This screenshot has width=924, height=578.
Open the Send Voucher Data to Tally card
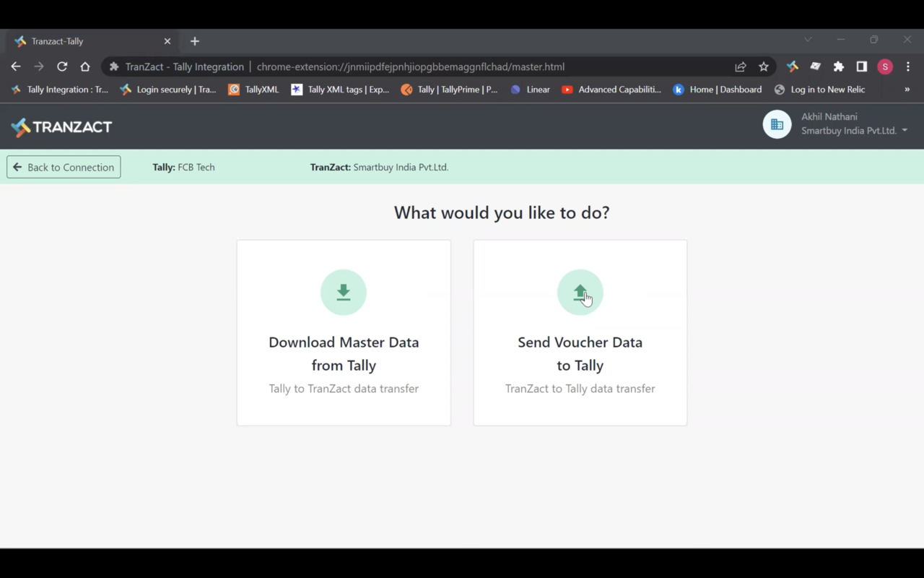click(580, 333)
